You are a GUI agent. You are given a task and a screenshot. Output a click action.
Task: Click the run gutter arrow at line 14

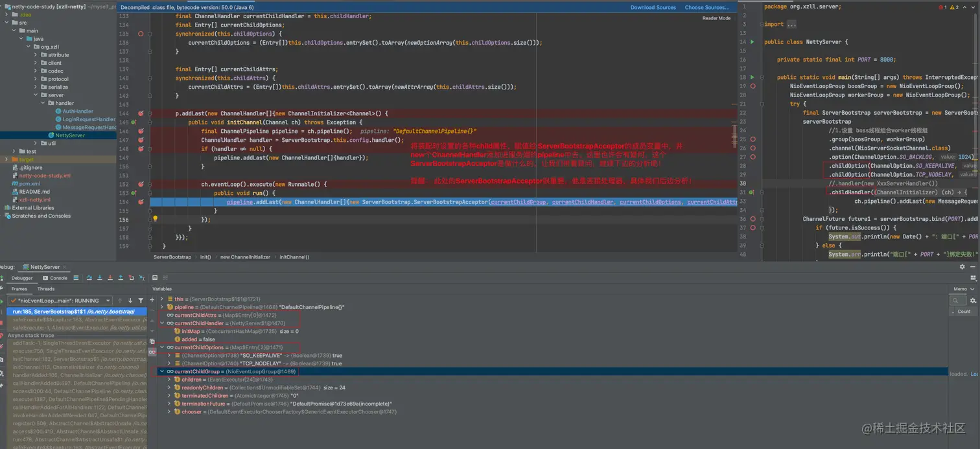752,42
